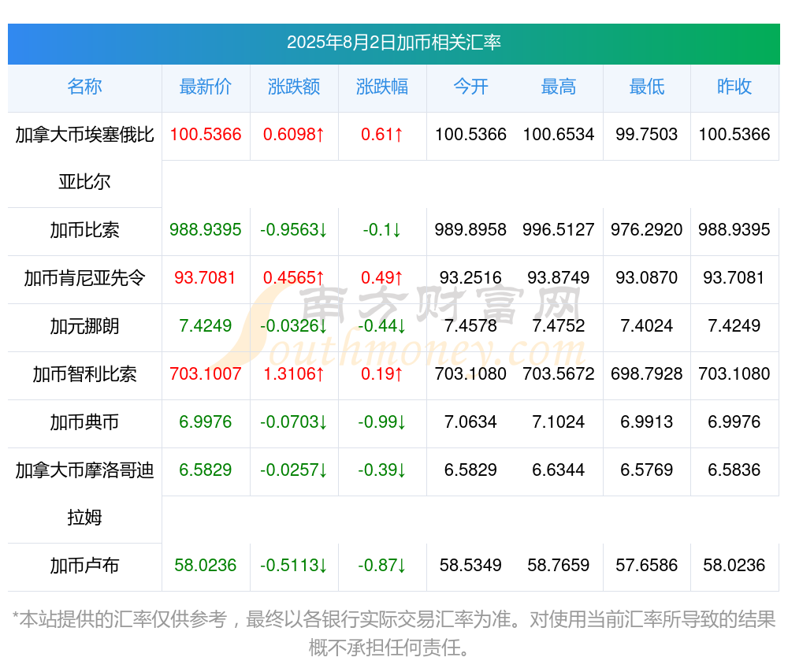
Task: Click the latest price 6.9976 in green
Action: coord(206,422)
